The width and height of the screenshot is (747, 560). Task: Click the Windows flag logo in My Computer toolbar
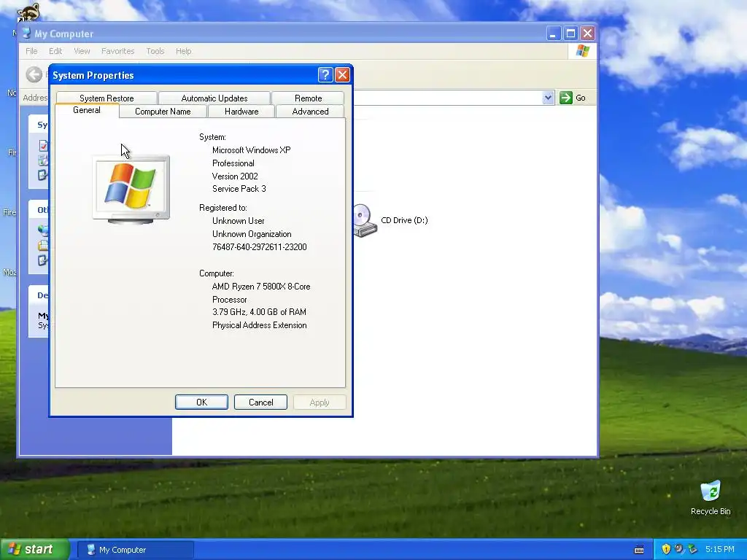click(x=582, y=51)
